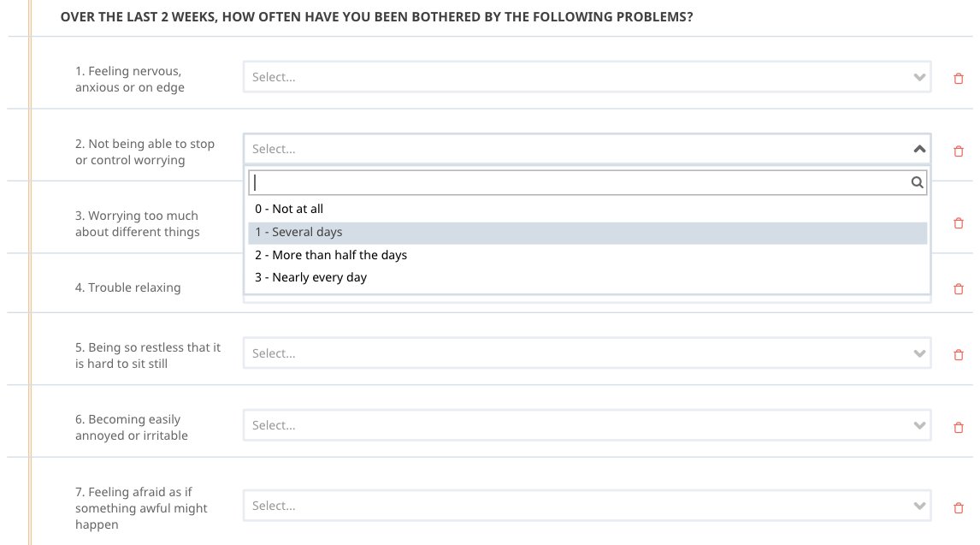Open dropdown for Feeling afraid question
This screenshot has height=545, width=980.
(587, 506)
